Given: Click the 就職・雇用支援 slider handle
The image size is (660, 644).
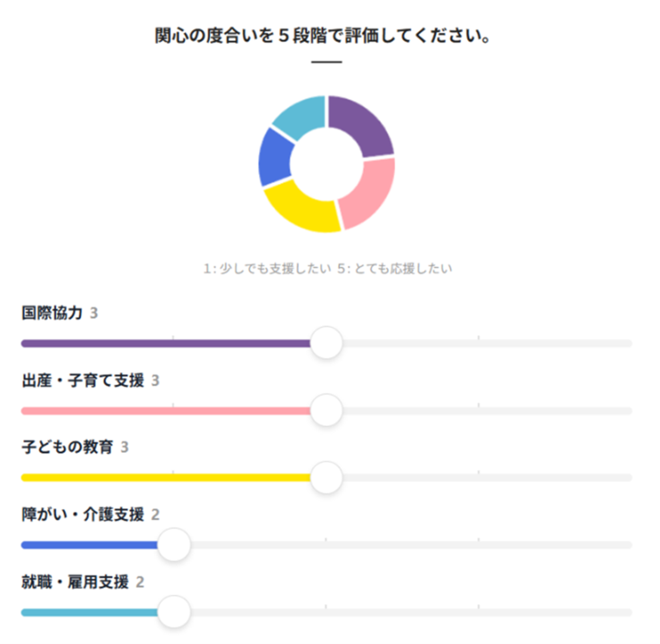Looking at the screenshot, I should point(174,612).
